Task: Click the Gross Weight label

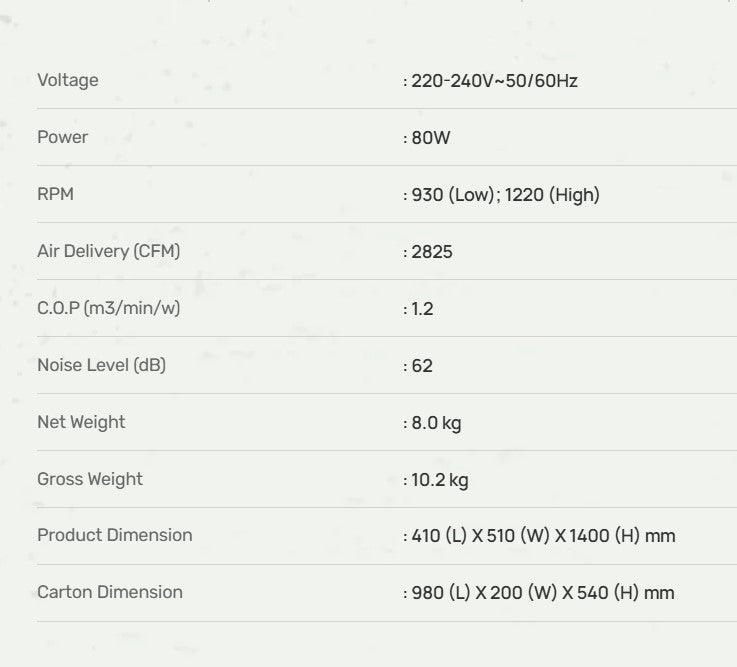Action: 90,479
